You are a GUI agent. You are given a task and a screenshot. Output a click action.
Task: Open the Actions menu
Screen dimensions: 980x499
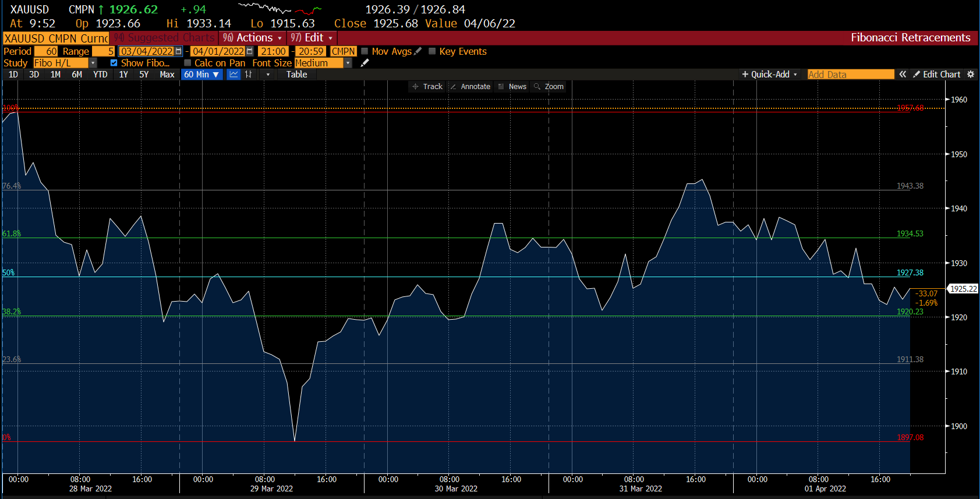[x=253, y=38]
